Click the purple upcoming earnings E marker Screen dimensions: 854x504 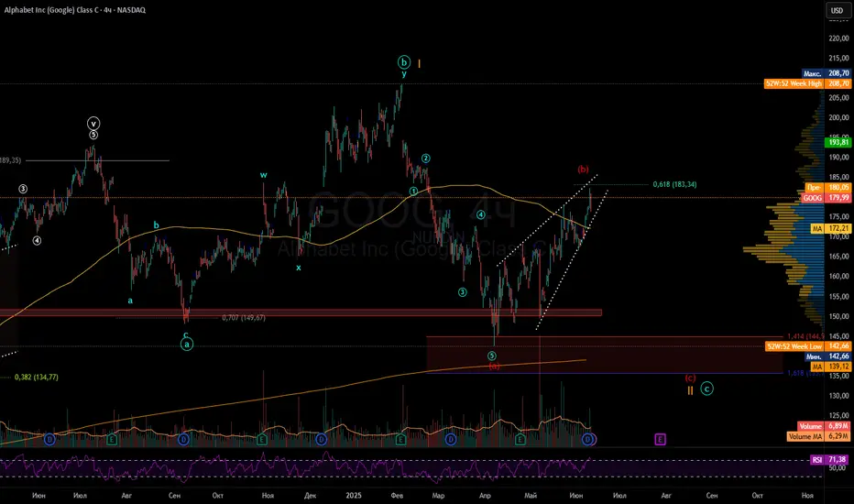[660, 439]
